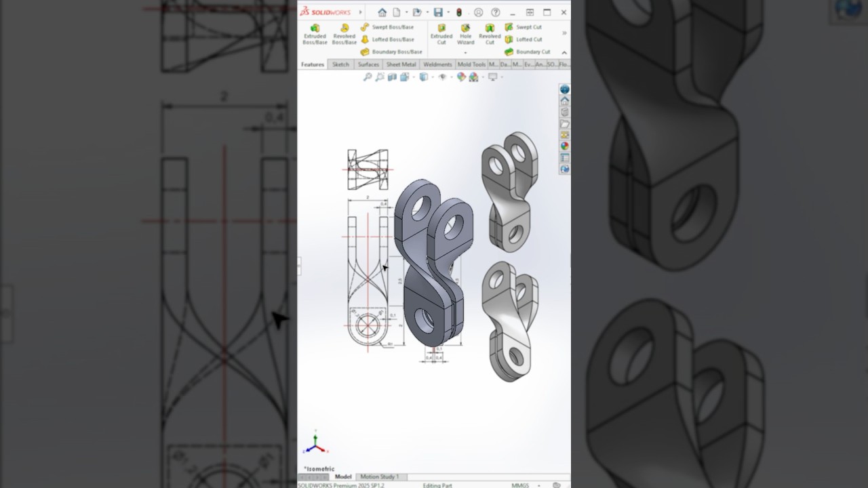This screenshot has height=488, width=868.
Task: Create a New document
Action: pyautogui.click(x=396, y=12)
